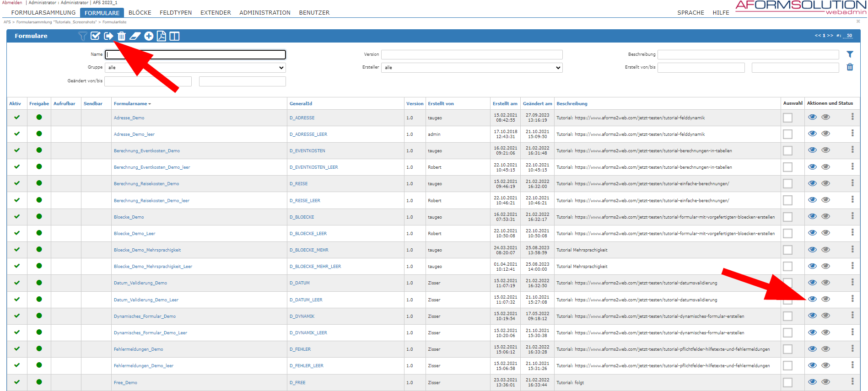Open blue eye preview for Dynamisches_Formular_Demo
This screenshot has height=391, width=868.
coord(812,316)
